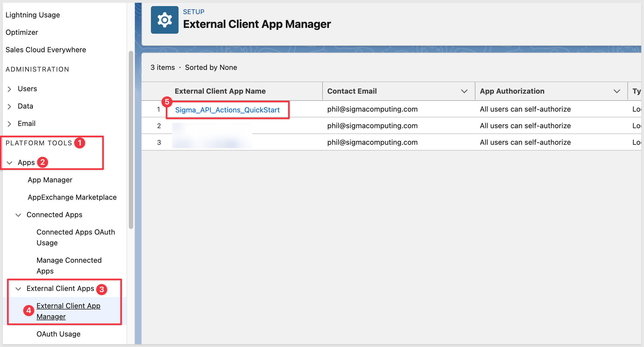Open Lightning Usage
The image size is (644, 347).
click(x=33, y=15)
